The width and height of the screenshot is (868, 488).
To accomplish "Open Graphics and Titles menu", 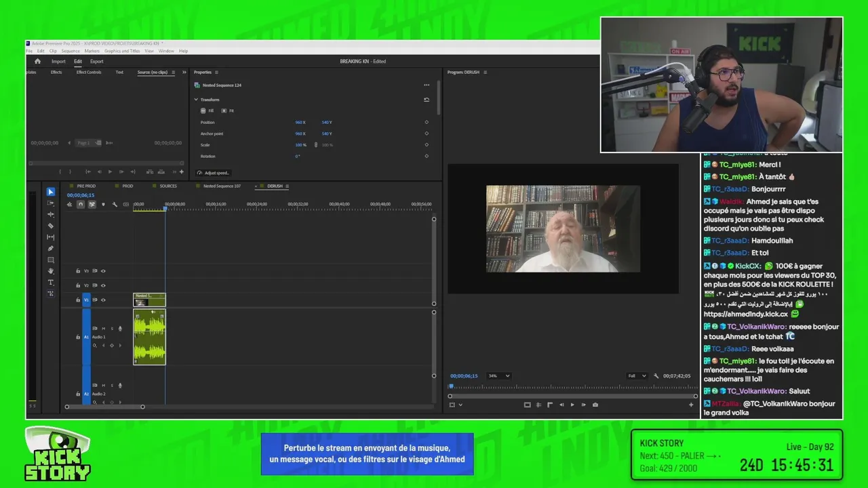I will tap(122, 51).
